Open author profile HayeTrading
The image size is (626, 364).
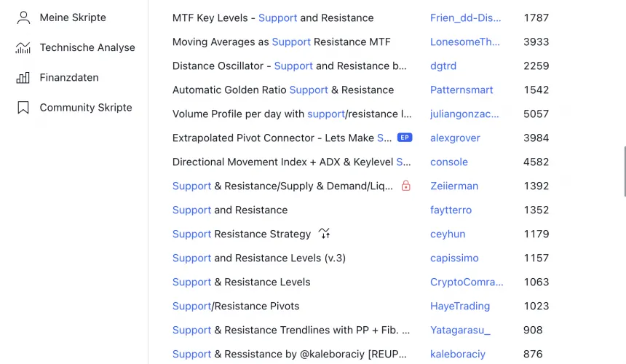459,306
